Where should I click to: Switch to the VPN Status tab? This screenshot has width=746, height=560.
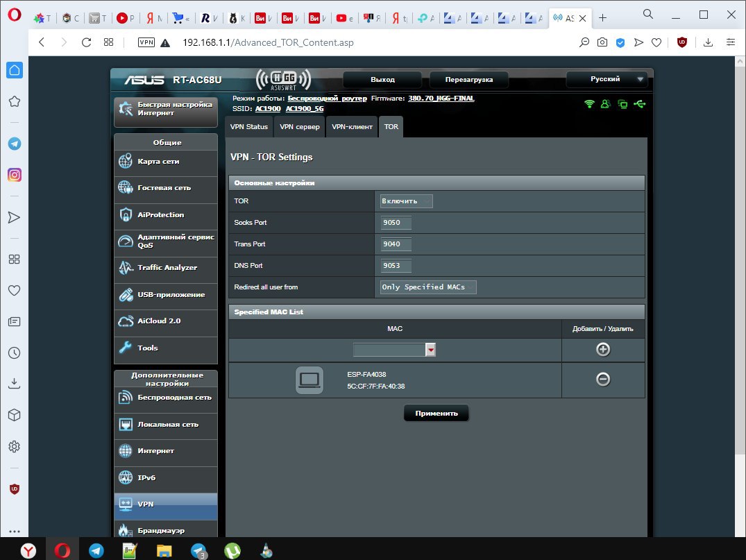[248, 127]
